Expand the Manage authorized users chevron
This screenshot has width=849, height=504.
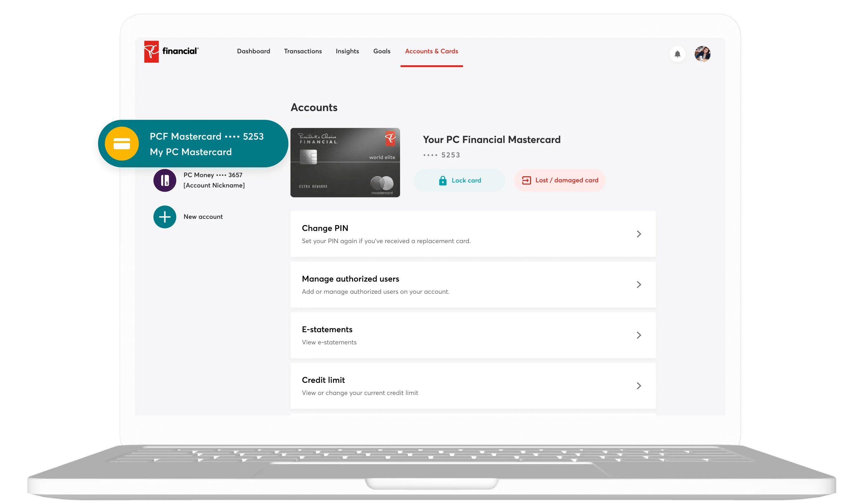(639, 285)
